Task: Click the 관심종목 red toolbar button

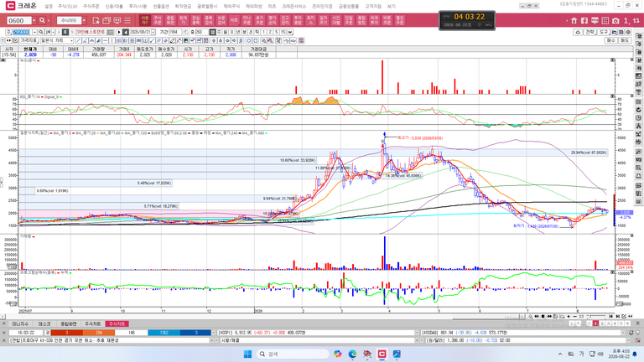Action: pos(196,20)
